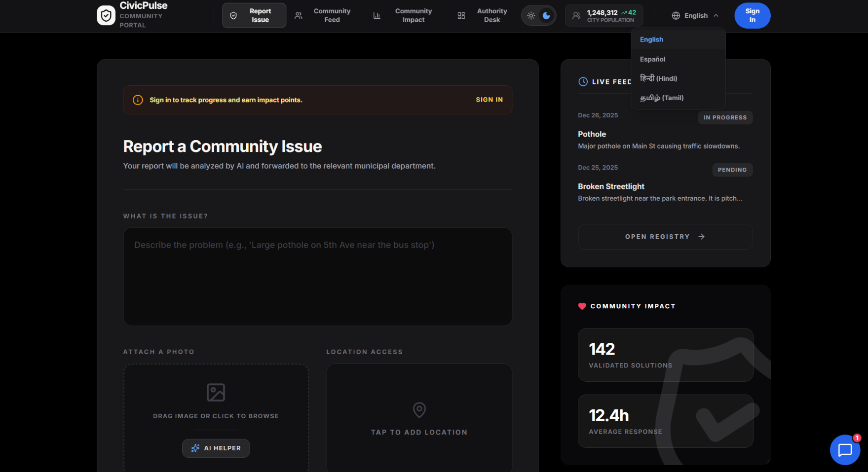Click the 142 Validated Solutions card
868x472 pixels.
665,355
